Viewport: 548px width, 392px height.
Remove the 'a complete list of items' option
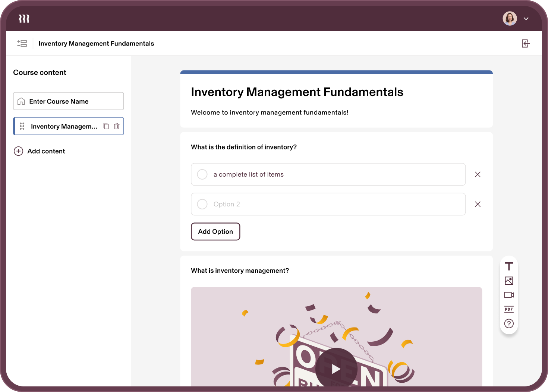point(478,174)
